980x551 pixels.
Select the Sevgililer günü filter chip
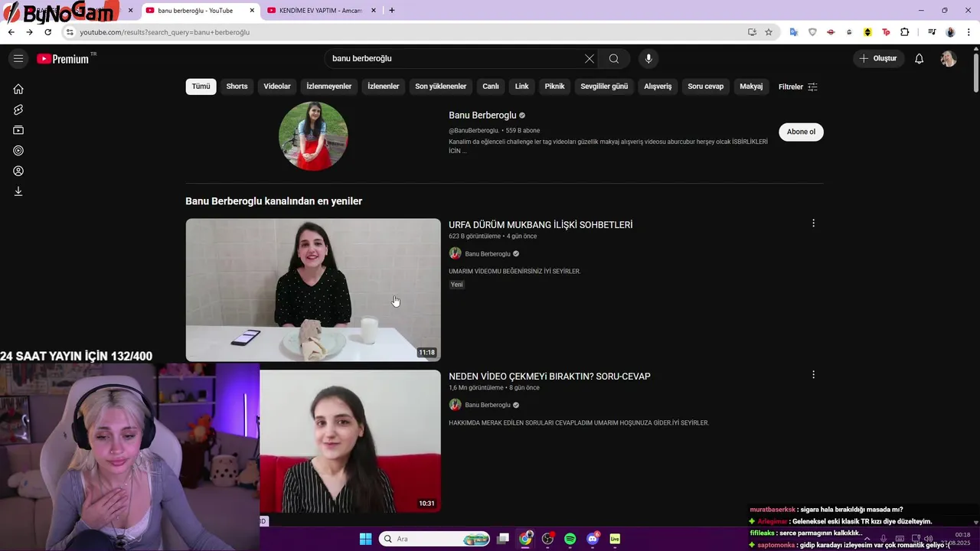pyautogui.click(x=604, y=86)
